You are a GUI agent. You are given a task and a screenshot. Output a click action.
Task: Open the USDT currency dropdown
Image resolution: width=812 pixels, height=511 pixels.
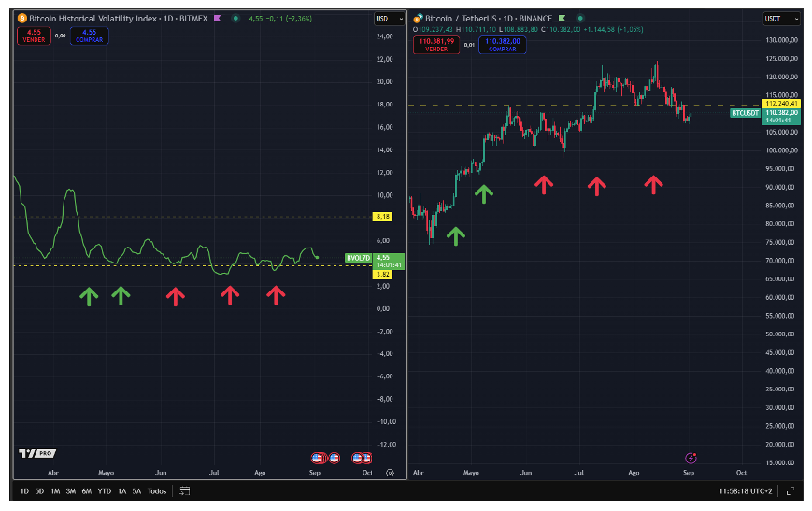(781, 19)
